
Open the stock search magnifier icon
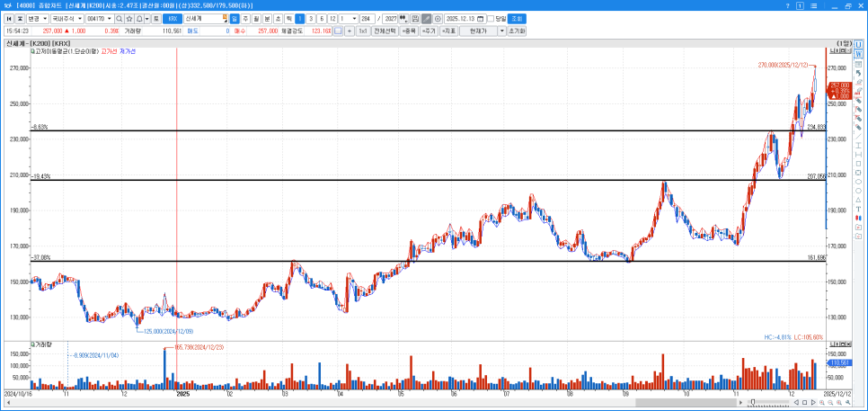point(119,18)
